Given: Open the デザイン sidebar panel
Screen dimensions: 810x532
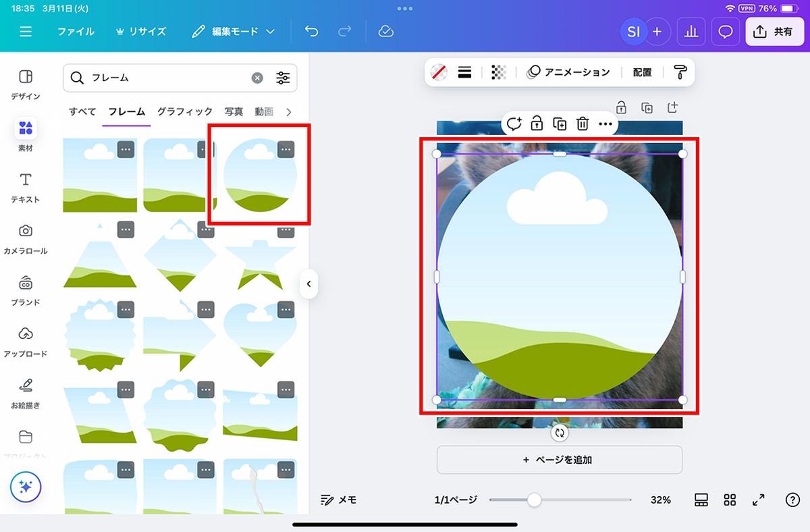Looking at the screenshot, I should (26, 84).
